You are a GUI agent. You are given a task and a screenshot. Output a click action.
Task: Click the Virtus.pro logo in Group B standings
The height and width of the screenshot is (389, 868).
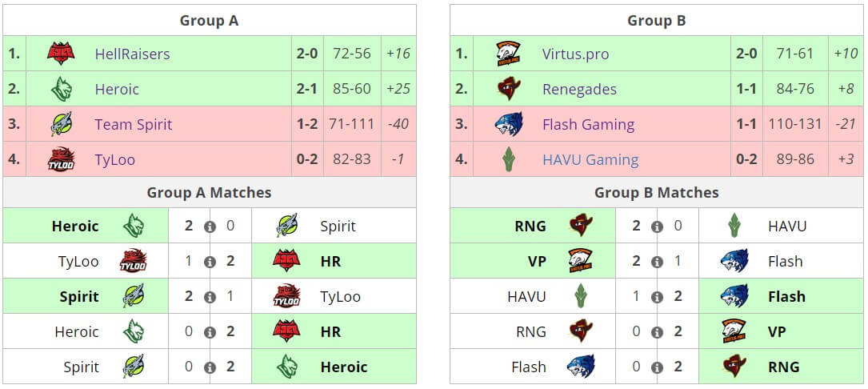pyautogui.click(x=509, y=54)
